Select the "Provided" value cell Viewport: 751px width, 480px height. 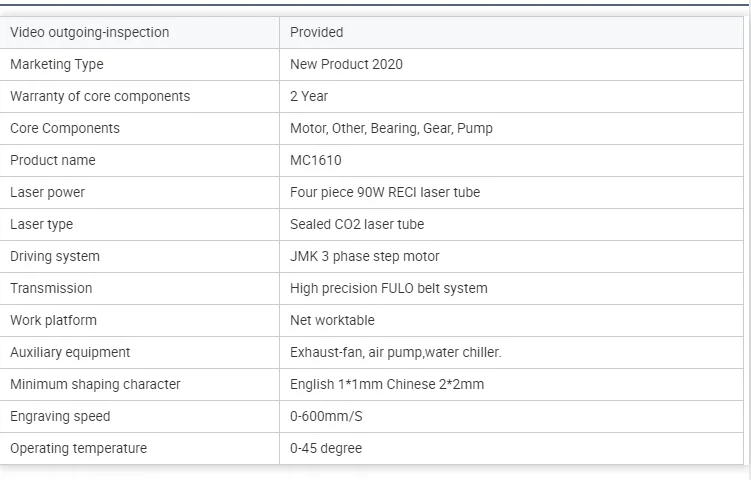click(317, 32)
